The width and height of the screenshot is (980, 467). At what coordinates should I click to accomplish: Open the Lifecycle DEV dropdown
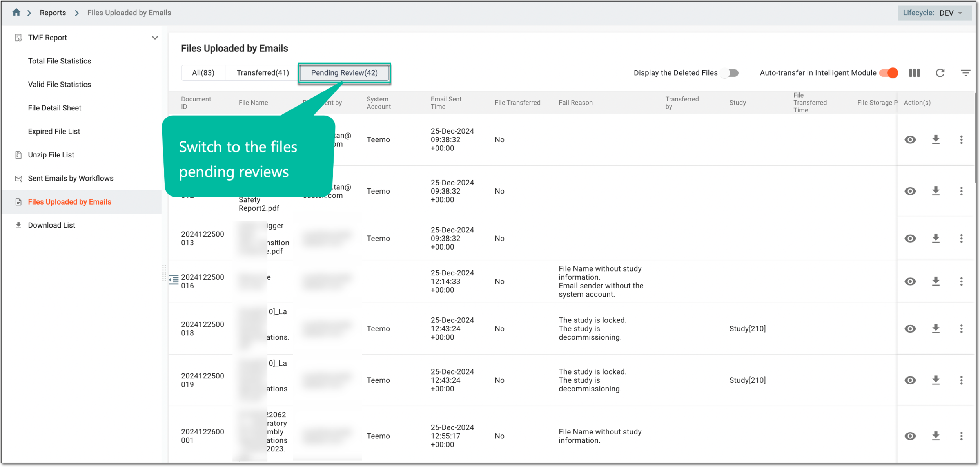[x=934, y=13]
